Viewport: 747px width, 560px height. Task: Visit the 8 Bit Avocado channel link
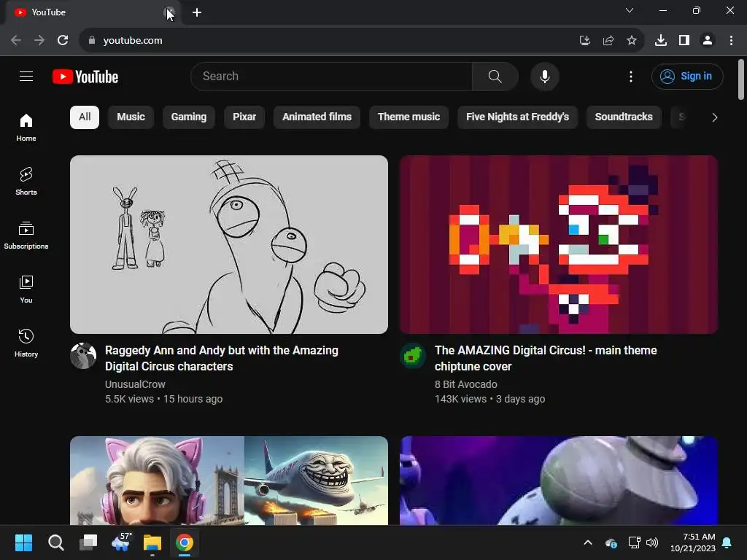[x=466, y=384]
